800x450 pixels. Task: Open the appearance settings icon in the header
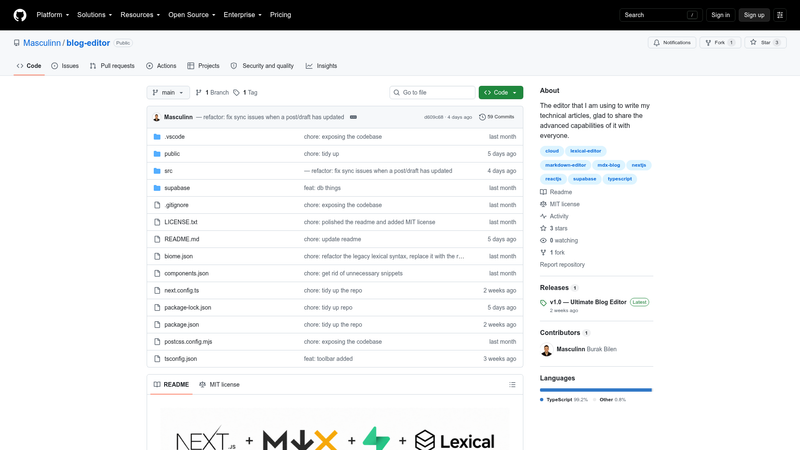coord(780,15)
